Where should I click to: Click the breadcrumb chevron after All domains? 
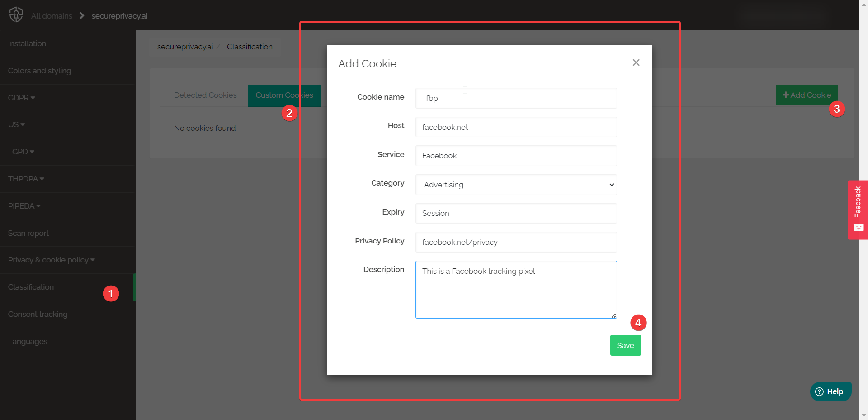click(81, 15)
